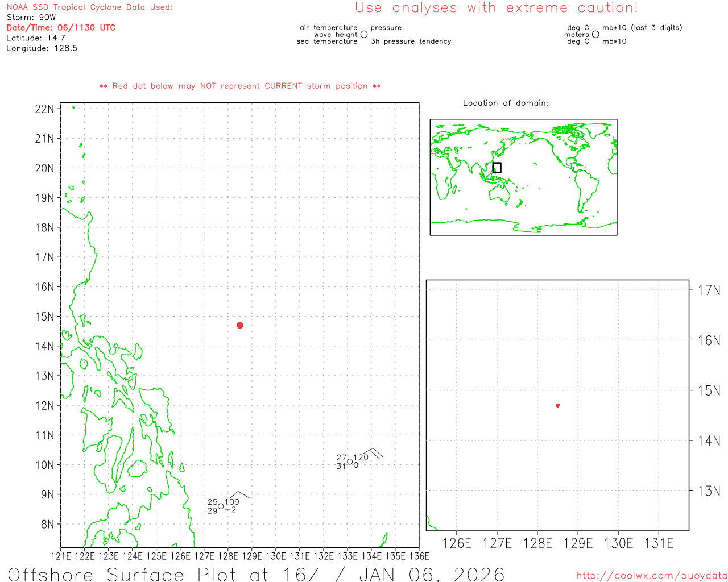This screenshot has width=728, height=582.
Task: Click the Date/Time 06/1130 UTC text
Action: (61, 28)
